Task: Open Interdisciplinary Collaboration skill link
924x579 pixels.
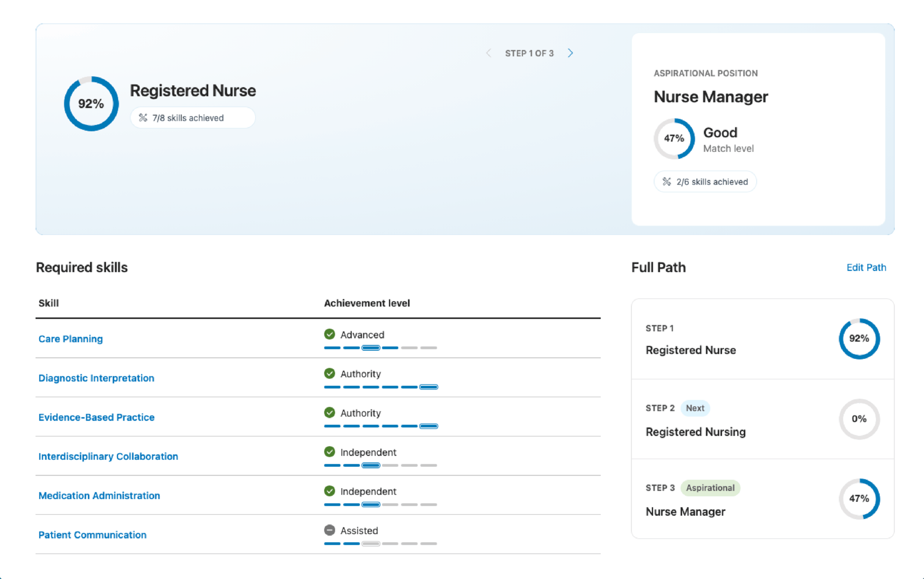Action: pyautogui.click(x=108, y=457)
